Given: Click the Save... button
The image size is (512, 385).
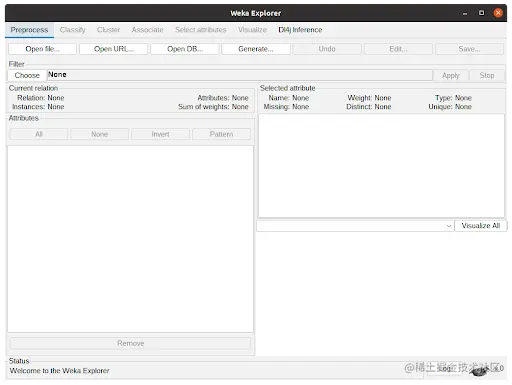Looking at the screenshot, I should point(469,49).
